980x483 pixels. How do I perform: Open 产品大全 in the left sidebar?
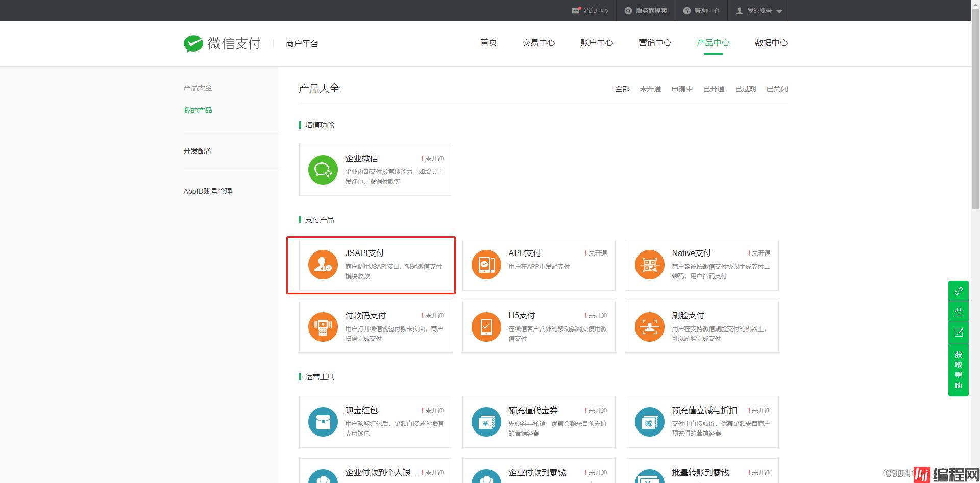(x=198, y=88)
